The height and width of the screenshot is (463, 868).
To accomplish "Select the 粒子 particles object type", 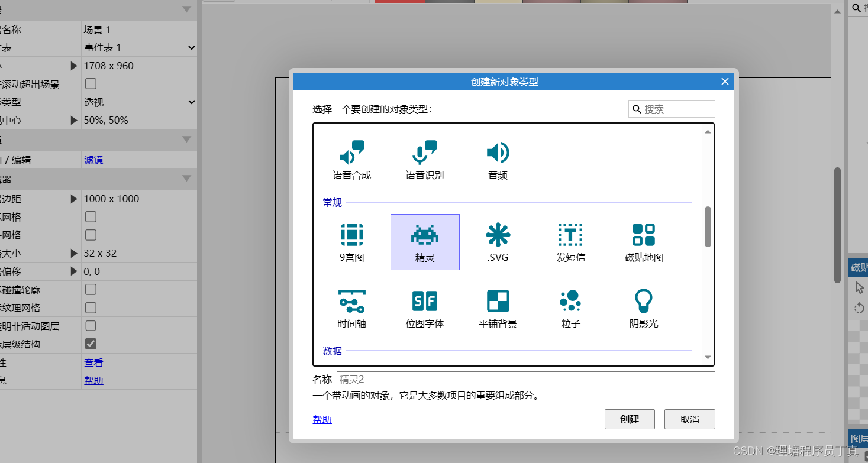I will 570,307.
